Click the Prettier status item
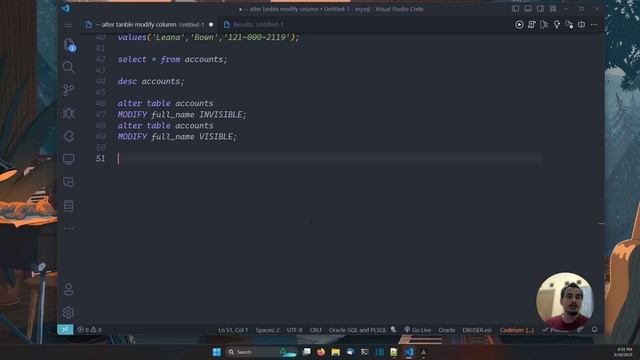Viewport: 640px width, 360px height. (556, 330)
